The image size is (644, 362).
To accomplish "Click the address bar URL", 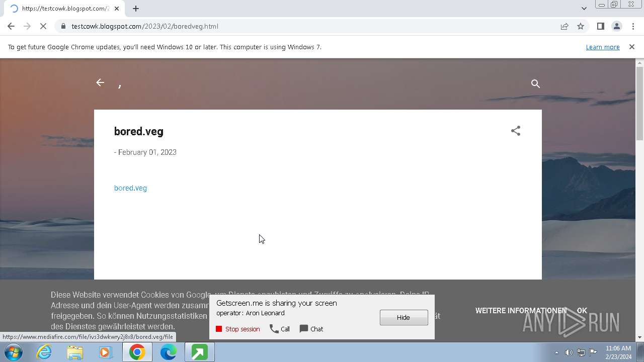I will click(x=145, y=26).
